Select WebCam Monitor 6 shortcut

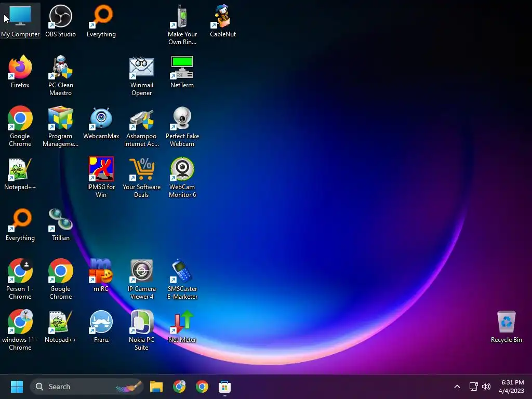(x=182, y=178)
